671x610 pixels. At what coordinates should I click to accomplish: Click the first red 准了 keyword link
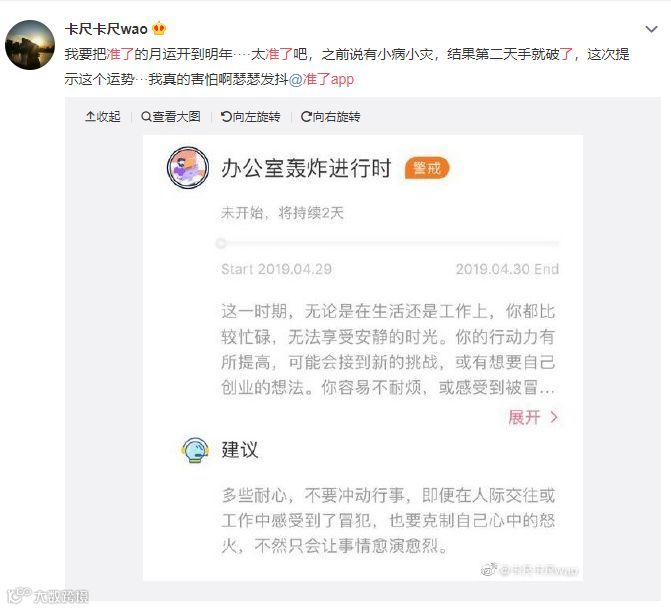point(120,54)
